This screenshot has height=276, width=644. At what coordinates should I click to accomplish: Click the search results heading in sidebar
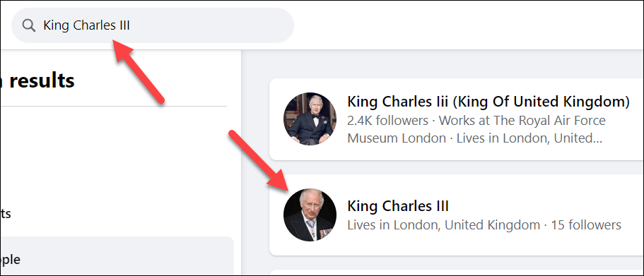tap(37, 80)
